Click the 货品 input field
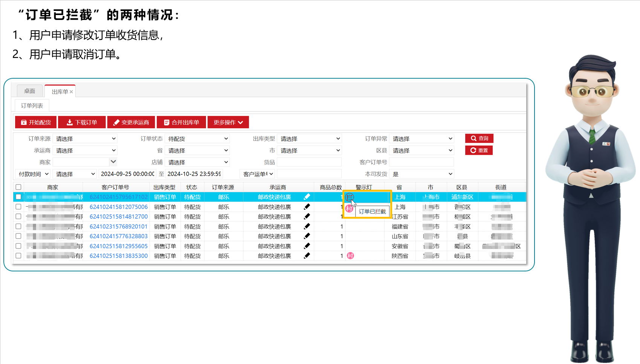 [309, 162]
